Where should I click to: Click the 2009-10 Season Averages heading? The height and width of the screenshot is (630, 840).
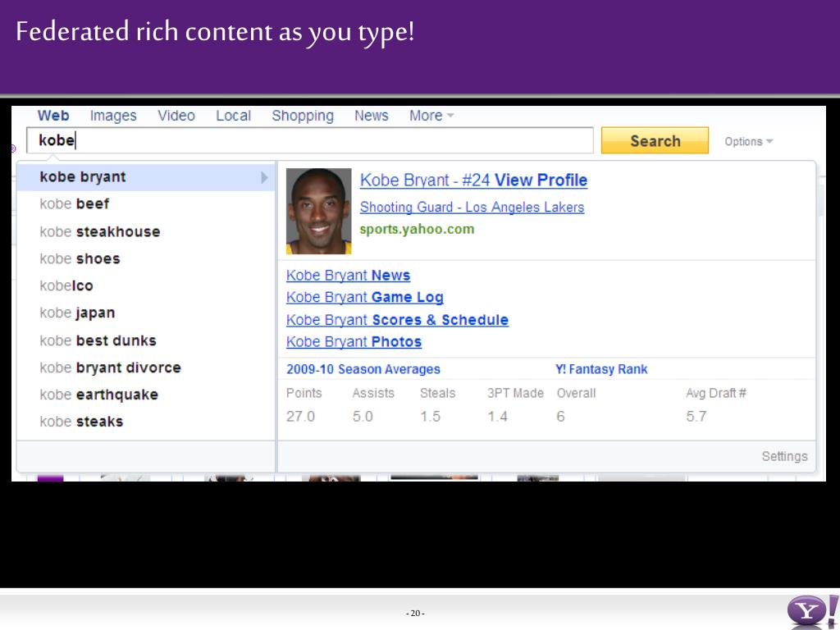click(x=363, y=369)
